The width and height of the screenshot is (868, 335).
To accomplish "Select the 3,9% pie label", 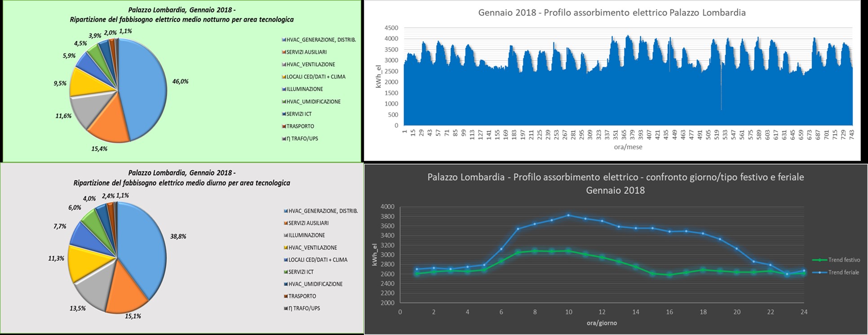I will [95, 36].
